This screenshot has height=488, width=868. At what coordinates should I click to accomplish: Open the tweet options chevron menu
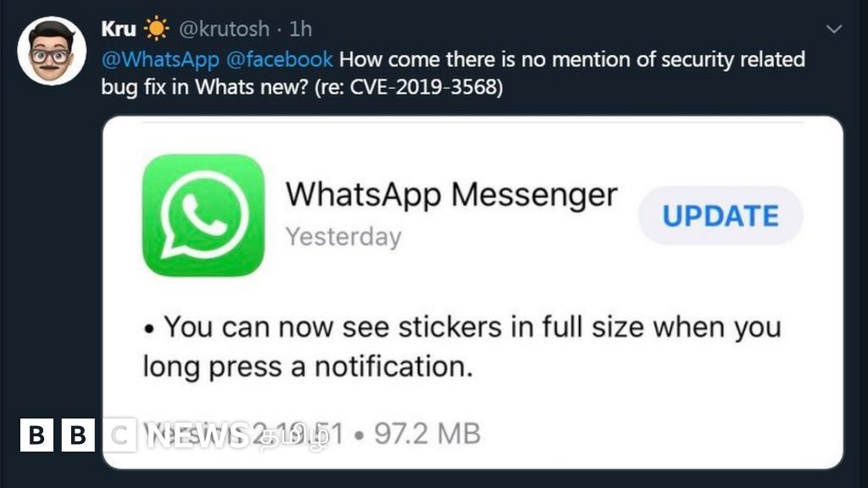pos(834,29)
